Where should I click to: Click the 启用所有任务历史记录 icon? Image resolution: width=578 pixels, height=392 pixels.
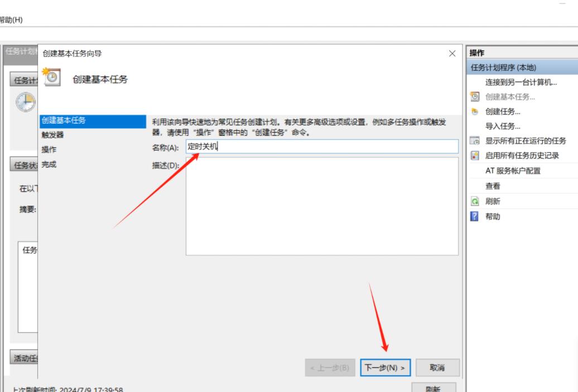click(475, 156)
